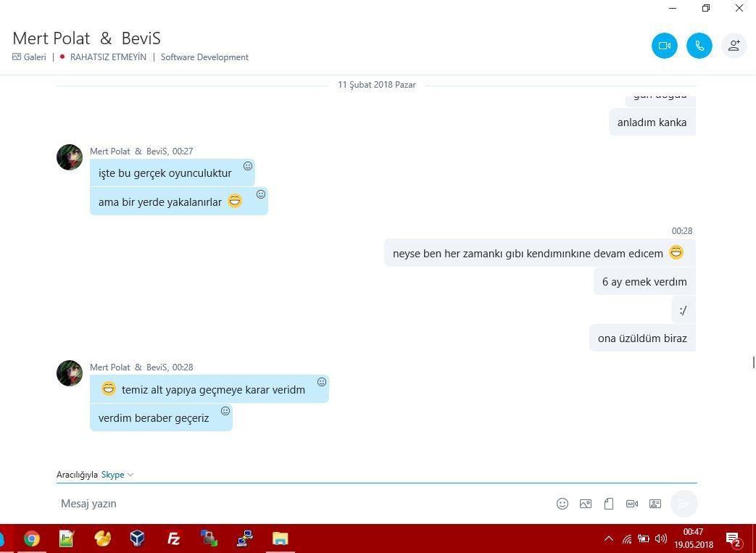Viewport: 756px width, 553px height.
Task: Open the battery status tray icon
Action: pyautogui.click(x=643, y=539)
